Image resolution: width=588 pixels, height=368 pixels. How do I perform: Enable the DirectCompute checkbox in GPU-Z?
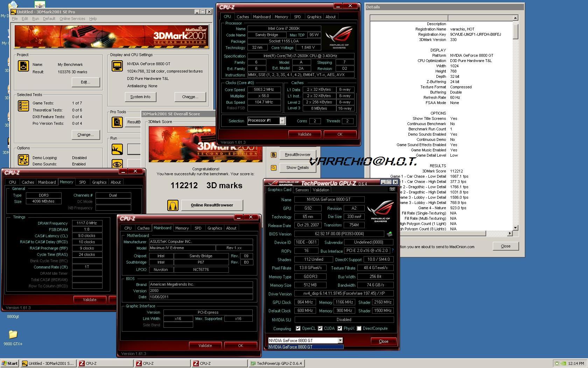click(359, 328)
